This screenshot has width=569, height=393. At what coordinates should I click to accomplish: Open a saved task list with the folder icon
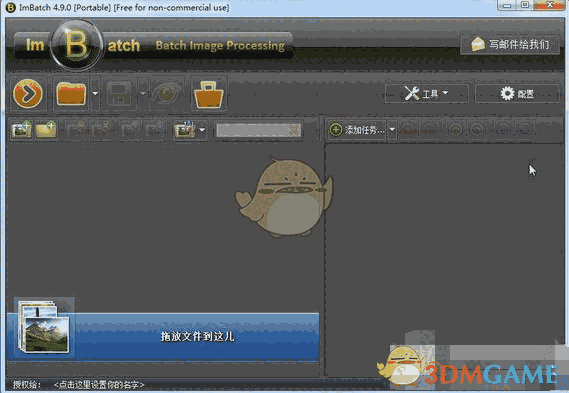(x=71, y=94)
